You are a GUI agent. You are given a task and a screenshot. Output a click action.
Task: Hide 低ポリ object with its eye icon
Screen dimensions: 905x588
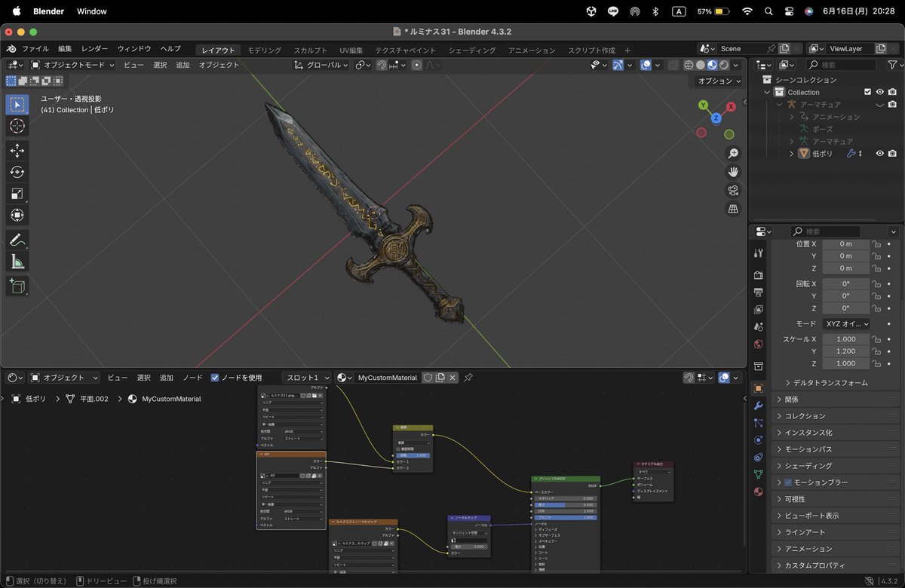coord(879,153)
